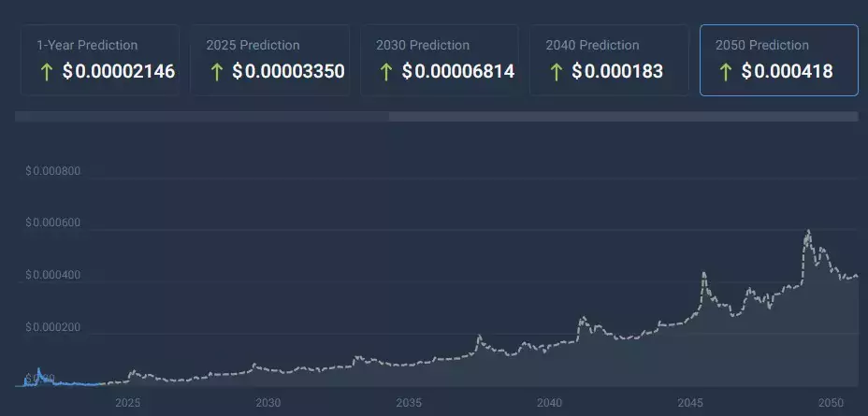Click the green up arrow beside $0.00003350
The height and width of the screenshot is (416, 868).
point(216,71)
